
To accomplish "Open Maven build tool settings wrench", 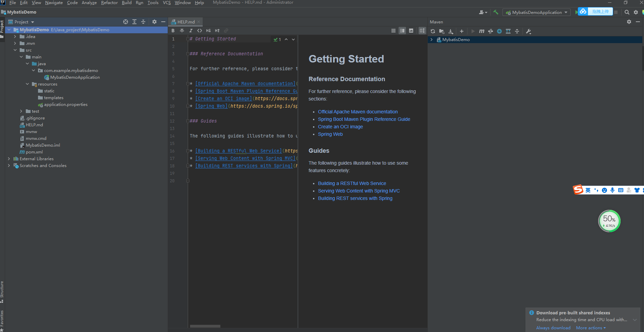I will (528, 31).
